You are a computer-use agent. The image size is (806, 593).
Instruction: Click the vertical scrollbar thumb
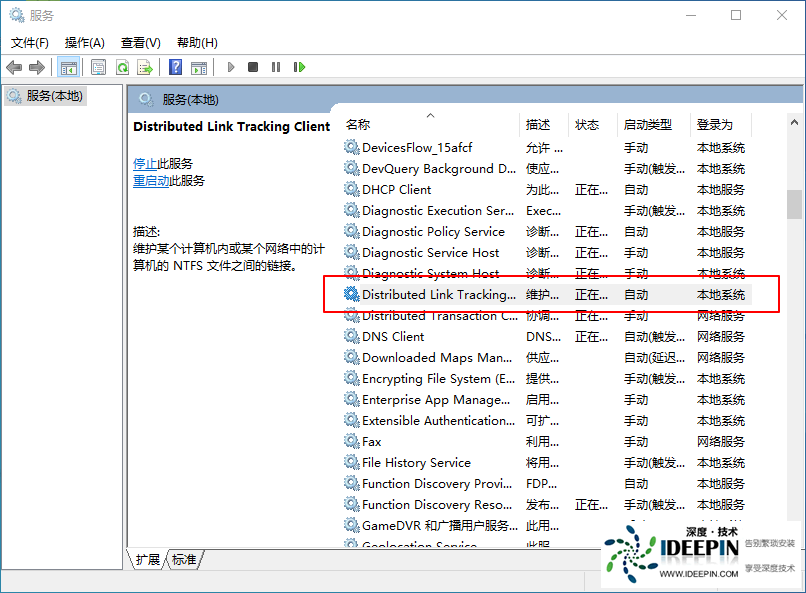click(x=794, y=205)
